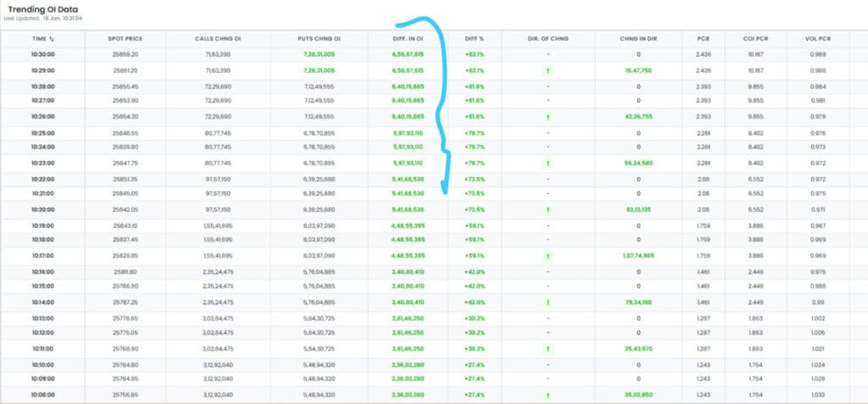Click the DIFF % column header

point(476,39)
